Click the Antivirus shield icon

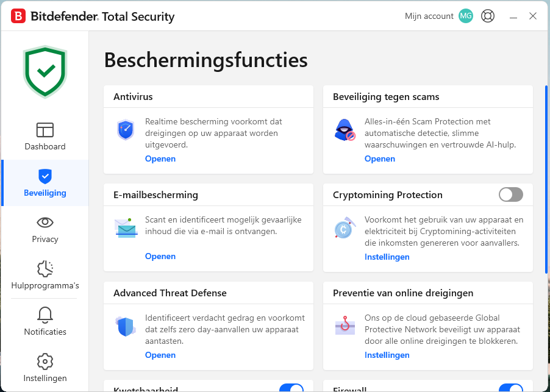(x=126, y=130)
